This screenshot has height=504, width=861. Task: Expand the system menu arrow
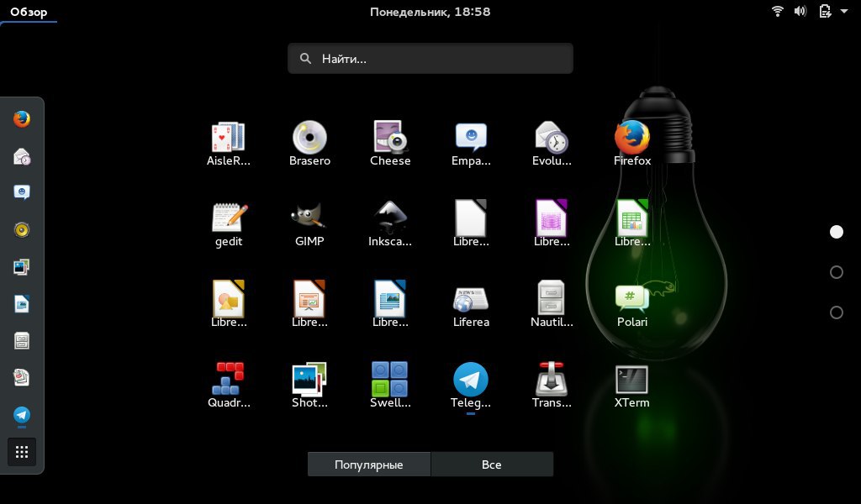tap(844, 11)
